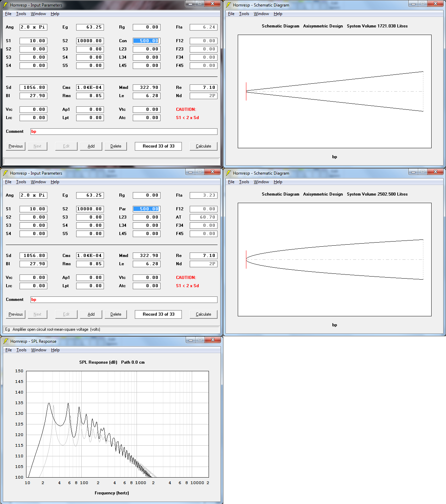Click Add in the upper Input Parameters window
This screenshot has width=446, height=504.
[91, 146]
